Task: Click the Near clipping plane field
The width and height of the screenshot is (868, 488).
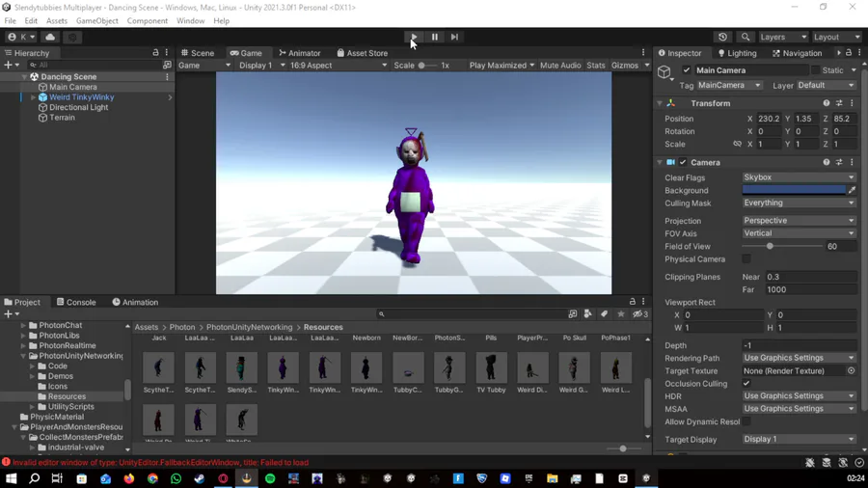Action: tap(810, 277)
